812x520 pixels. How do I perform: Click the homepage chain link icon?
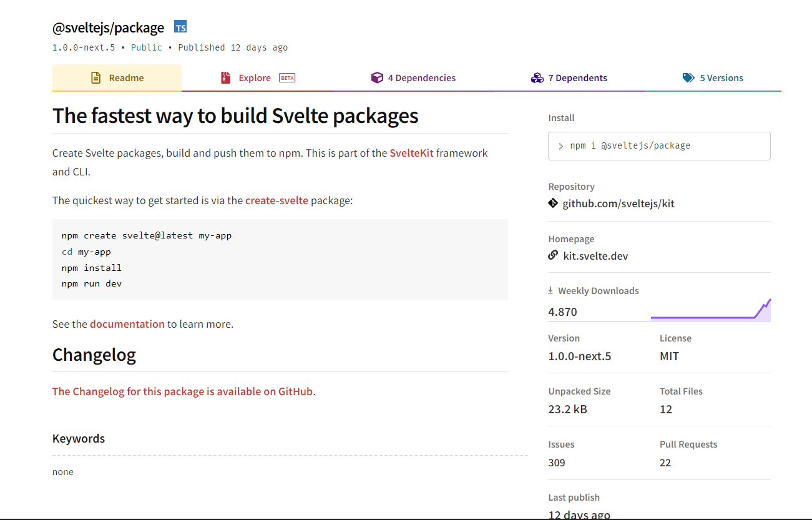click(553, 255)
